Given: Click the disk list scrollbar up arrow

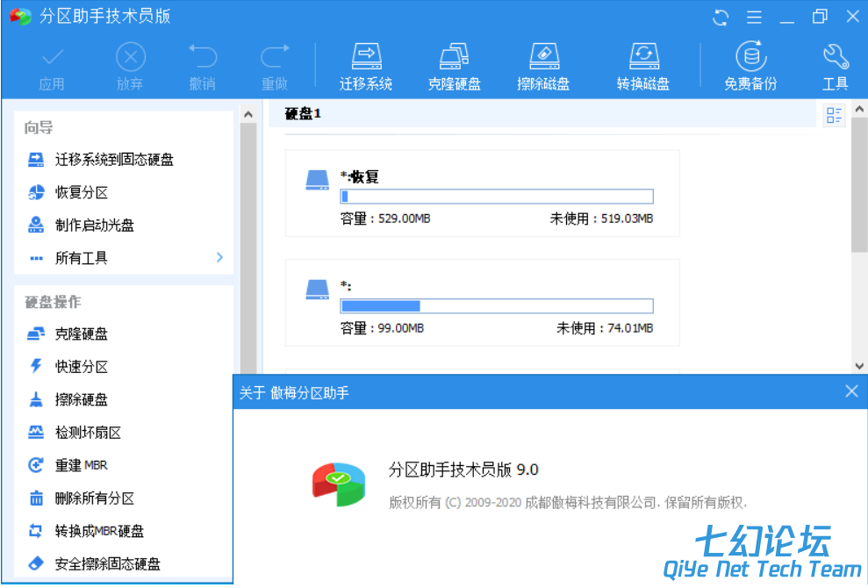Looking at the screenshot, I should tap(859, 109).
